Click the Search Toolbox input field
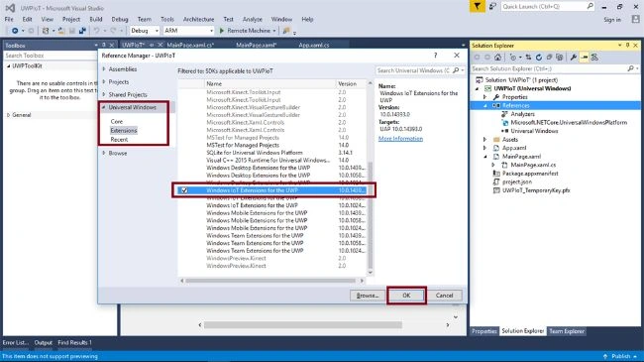Image resolution: width=644 pixels, height=362 pixels. tap(51, 56)
